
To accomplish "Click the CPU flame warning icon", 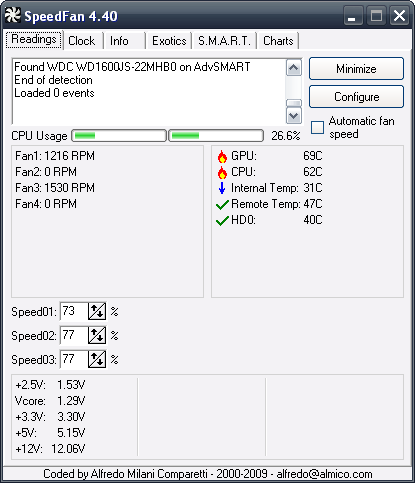I will [x=222, y=172].
